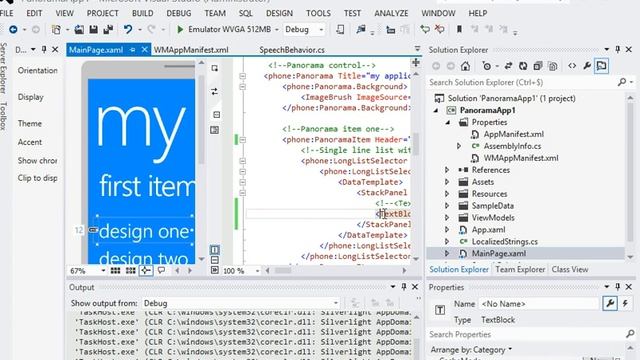Screen dimensions: 640x360
Task: Click the Save All icon
Action: [x=108, y=29]
